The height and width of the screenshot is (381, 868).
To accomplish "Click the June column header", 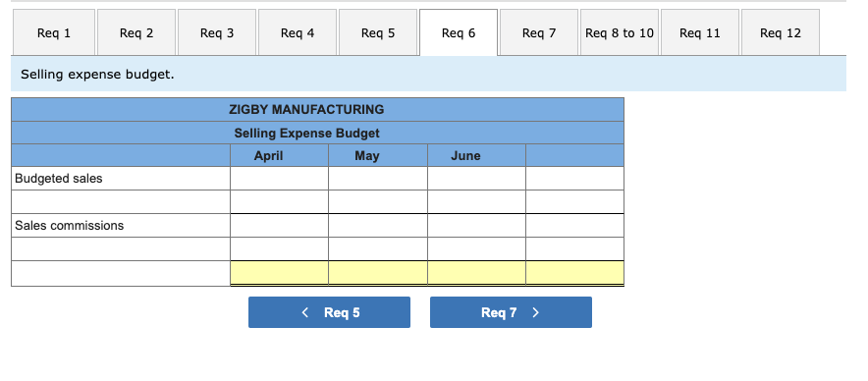I will coord(476,155).
